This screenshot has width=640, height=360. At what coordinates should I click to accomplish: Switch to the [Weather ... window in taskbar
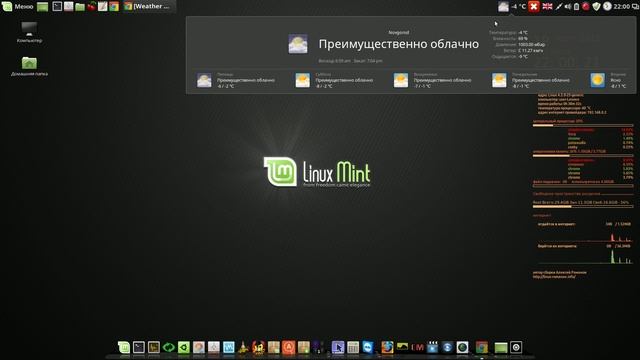tap(149, 7)
